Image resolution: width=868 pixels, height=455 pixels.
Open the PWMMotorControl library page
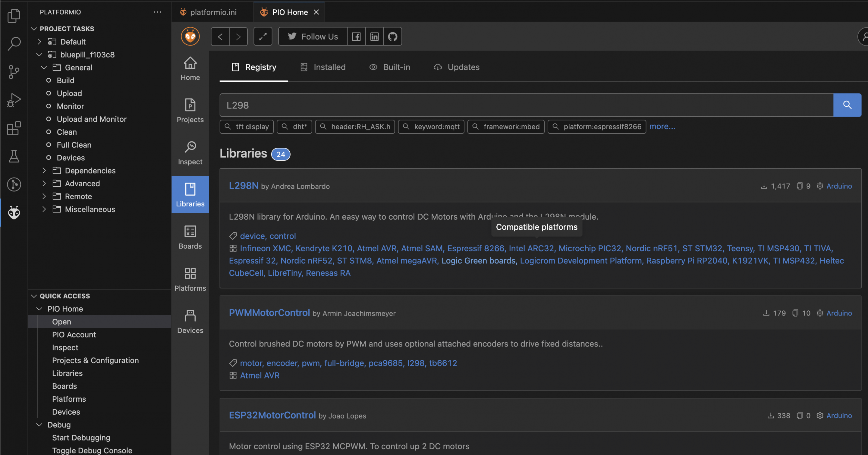pyautogui.click(x=269, y=312)
